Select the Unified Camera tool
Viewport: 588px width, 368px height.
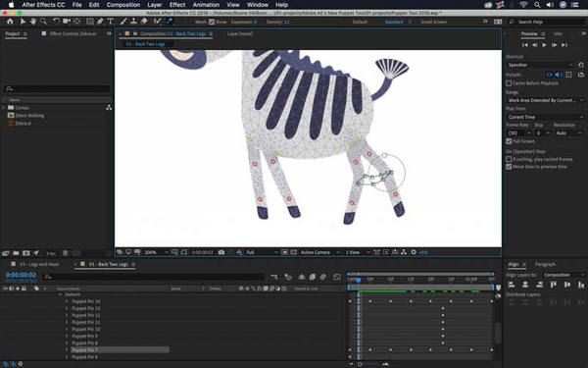(x=67, y=22)
